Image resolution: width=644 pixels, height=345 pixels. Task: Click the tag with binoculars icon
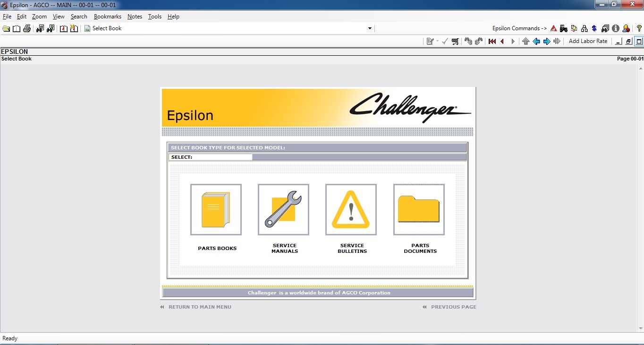click(479, 41)
